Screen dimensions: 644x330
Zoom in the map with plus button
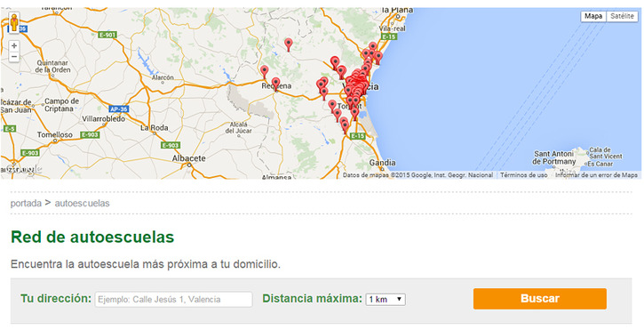point(14,45)
